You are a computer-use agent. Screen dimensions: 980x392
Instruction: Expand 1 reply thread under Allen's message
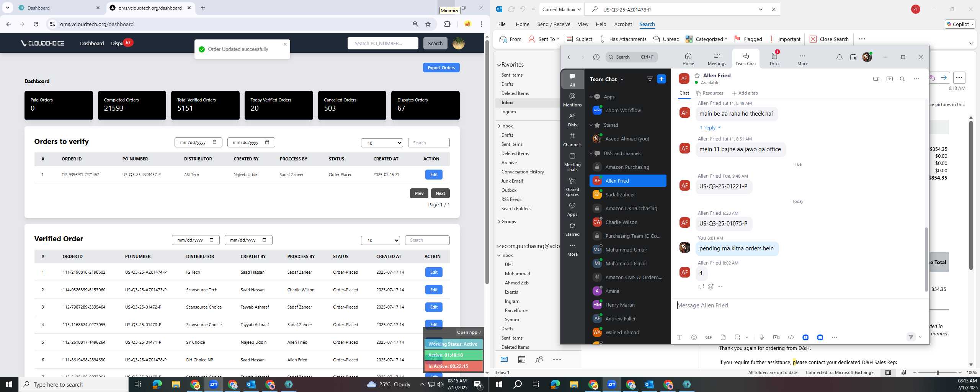pyautogui.click(x=710, y=128)
